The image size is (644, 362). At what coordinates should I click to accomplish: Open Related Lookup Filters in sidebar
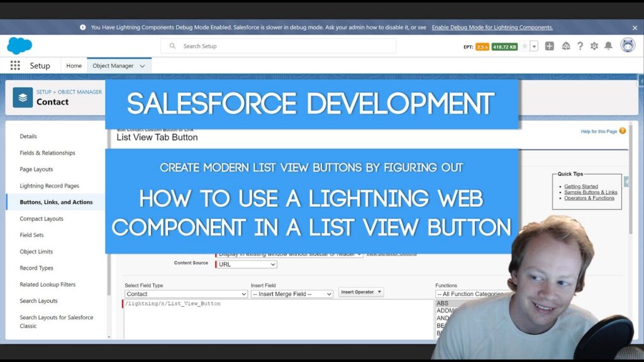point(48,285)
